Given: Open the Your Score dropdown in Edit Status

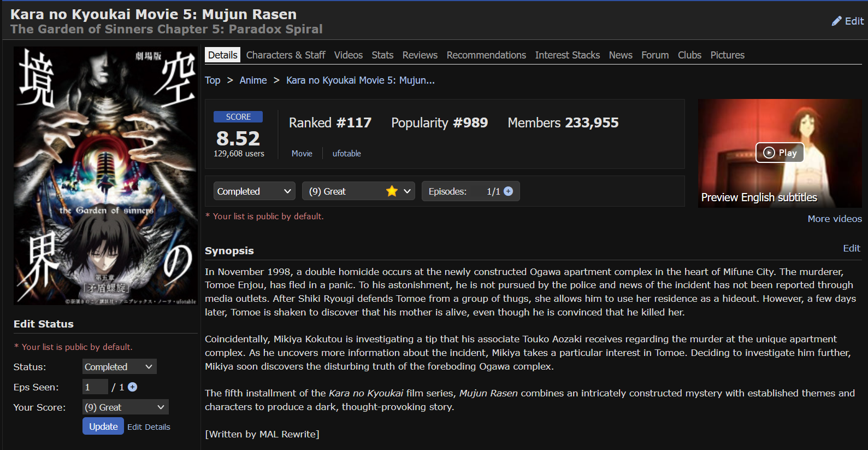Looking at the screenshot, I should (x=126, y=407).
